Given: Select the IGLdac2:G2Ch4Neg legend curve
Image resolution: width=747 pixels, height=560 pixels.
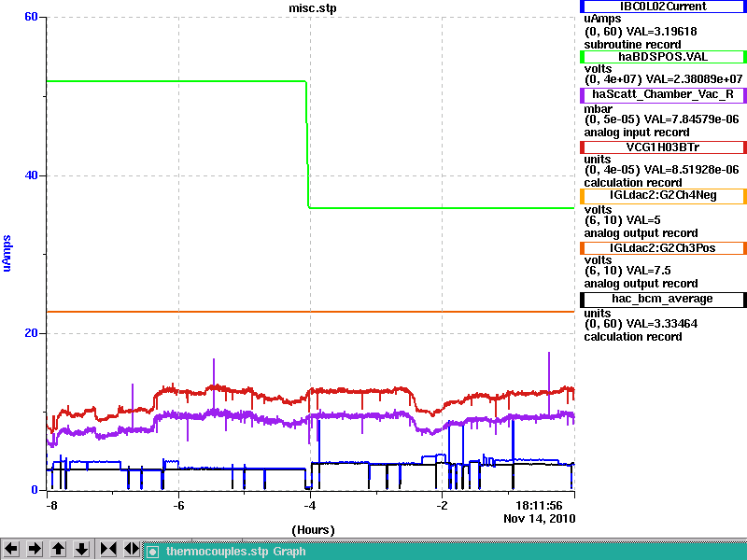Looking at the screenshot, I should pos(663,196).
